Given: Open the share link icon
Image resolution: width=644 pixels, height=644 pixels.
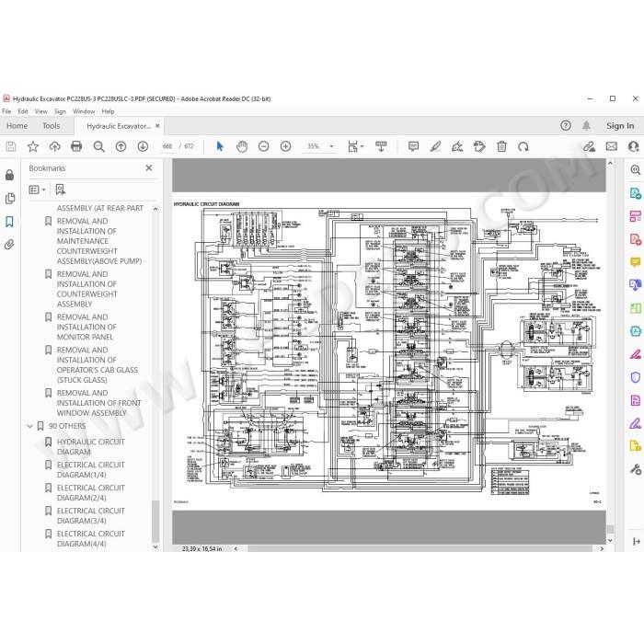Looking at the screenshot, I should pyautogui.click(x=590, y=146).
